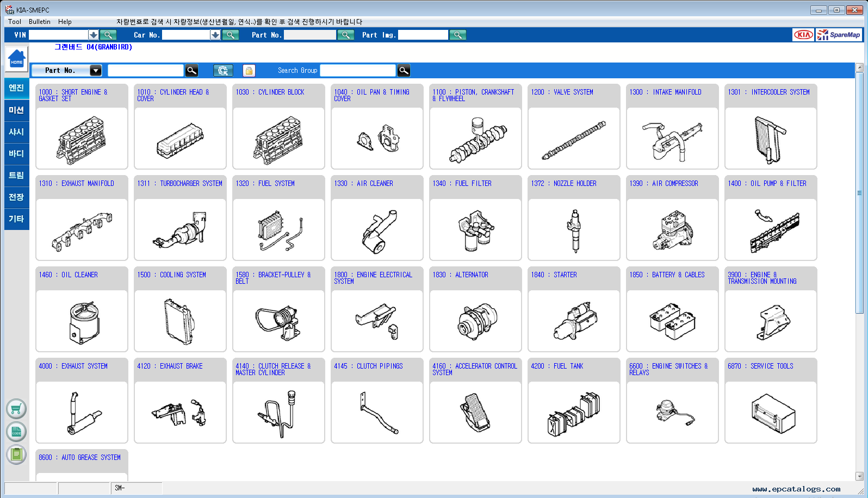Open the Help menu
This screenshot has width=868, height=498.
[x=65, y=22]
